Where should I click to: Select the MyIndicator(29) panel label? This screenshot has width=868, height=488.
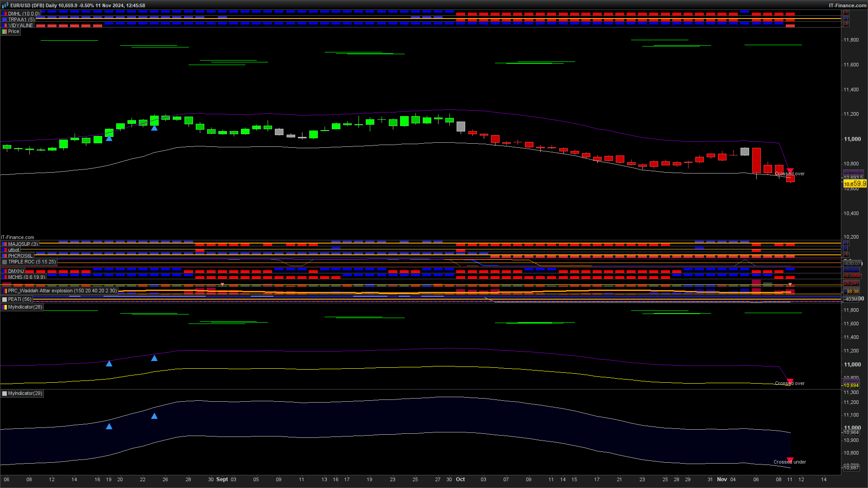25,394
